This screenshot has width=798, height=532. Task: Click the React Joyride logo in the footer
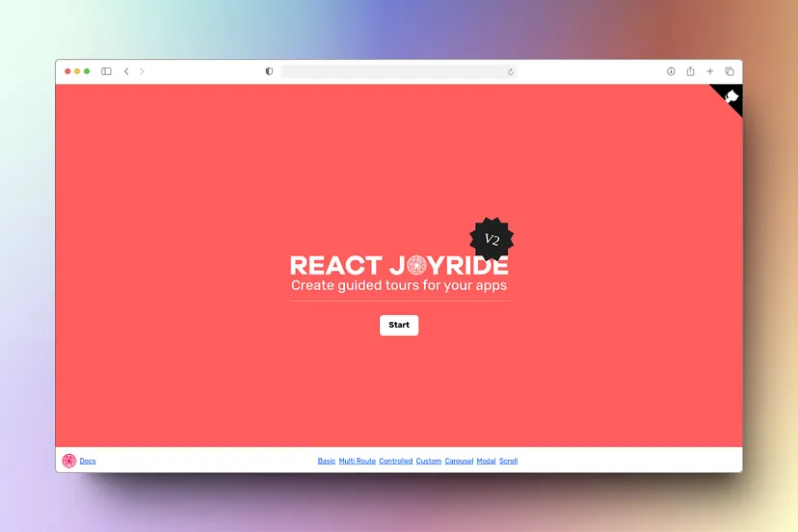coord(69,461)
